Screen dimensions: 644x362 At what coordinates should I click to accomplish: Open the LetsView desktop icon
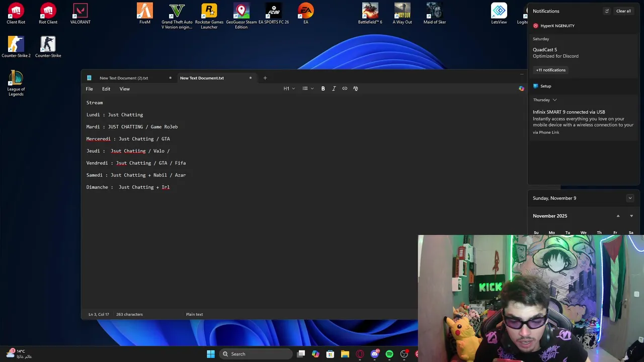pos(499,14)
